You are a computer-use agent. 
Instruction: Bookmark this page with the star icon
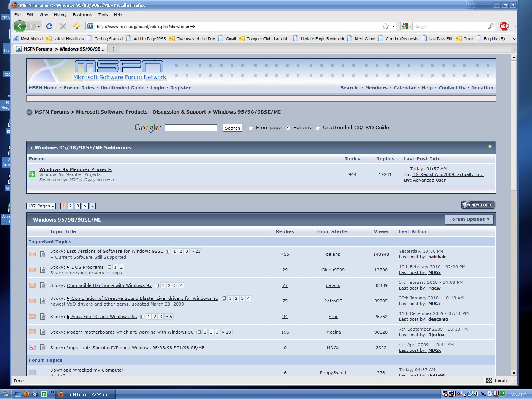[386, 26]
